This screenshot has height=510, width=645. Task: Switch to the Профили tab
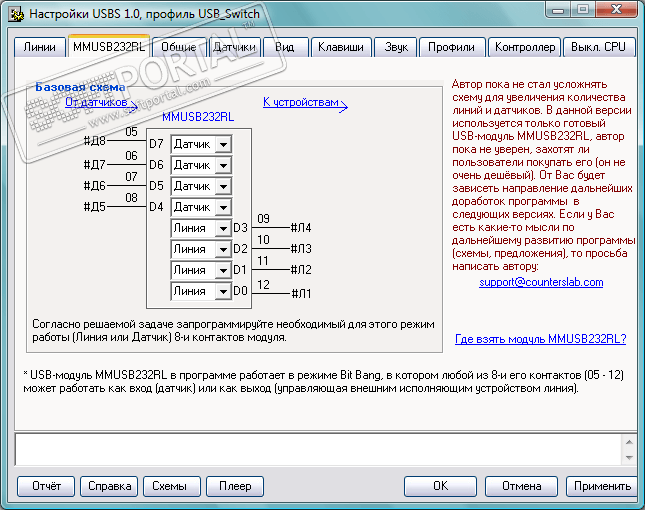tap(451, 47)
